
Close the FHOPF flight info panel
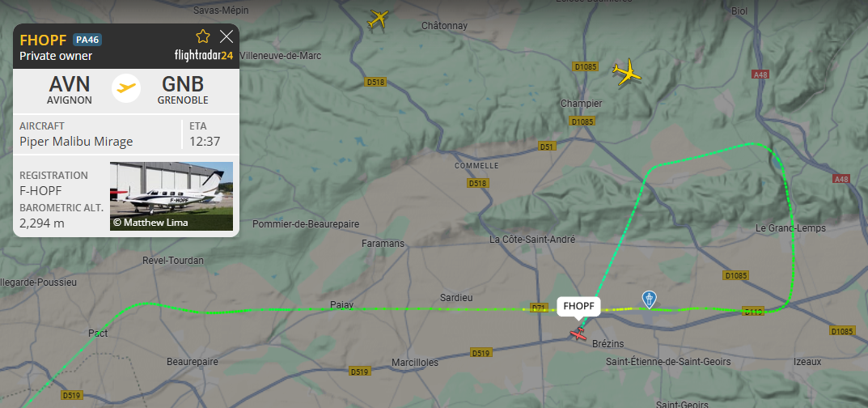click(227, 37)
